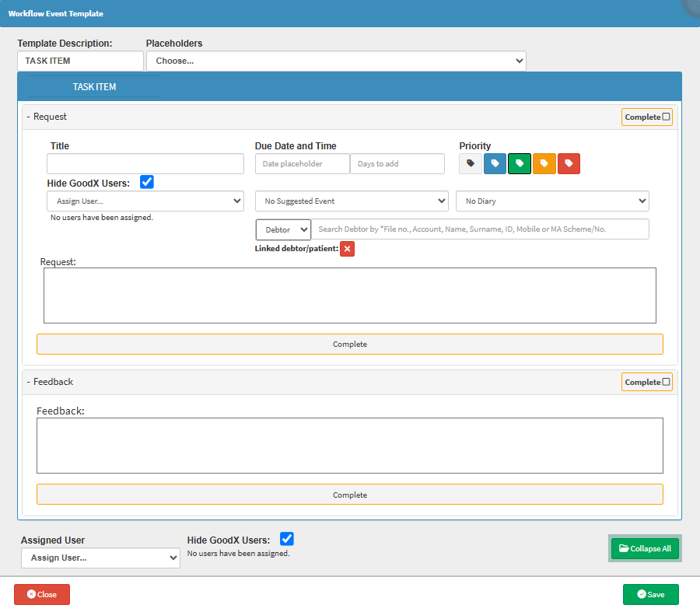Remove linked debtor with red X icon
The width and height of the screenshot is (700, 612).
pyautogui.click(x=347, y=249)
